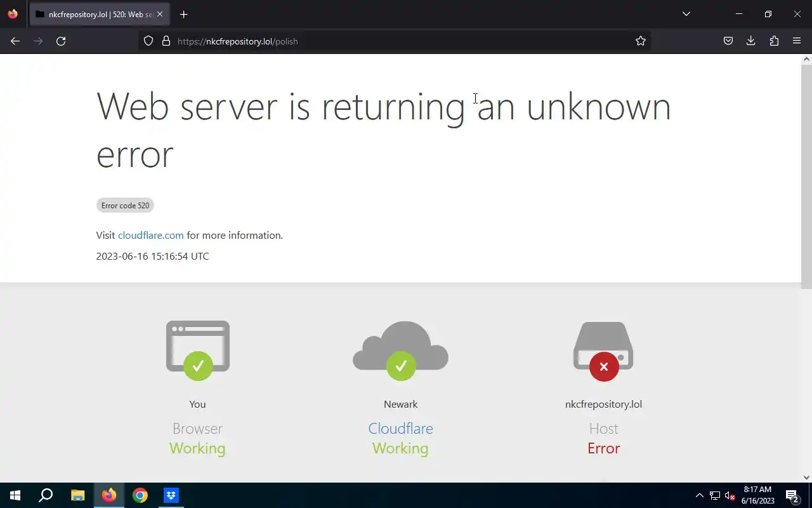Click the scrollbar down arrow
Viewport: 812px width, 508px height.
[x=807, y=478]
